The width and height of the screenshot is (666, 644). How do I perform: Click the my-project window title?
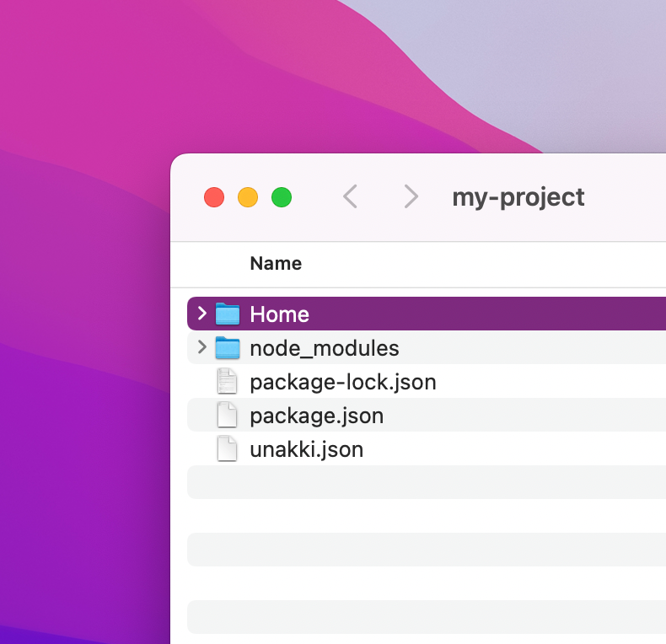click(518, 197)
